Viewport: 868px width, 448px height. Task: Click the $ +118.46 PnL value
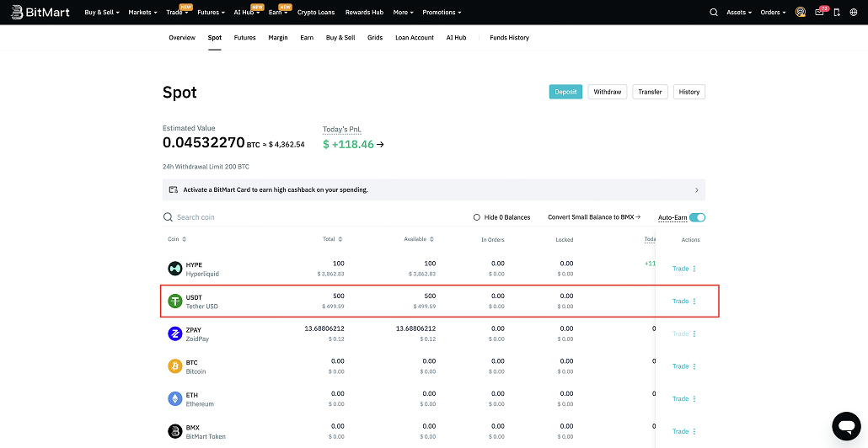pyautogui.click(x=348, y=145)
